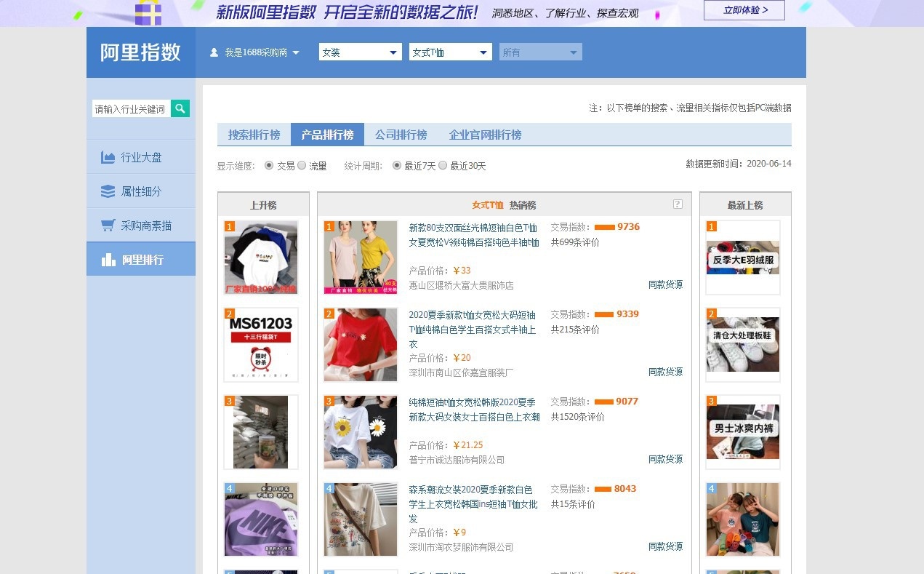Open seller 深圳市南山区依嘉宜服装厂
The height and width of the screenshot is (574, 924).
(461, 372)
